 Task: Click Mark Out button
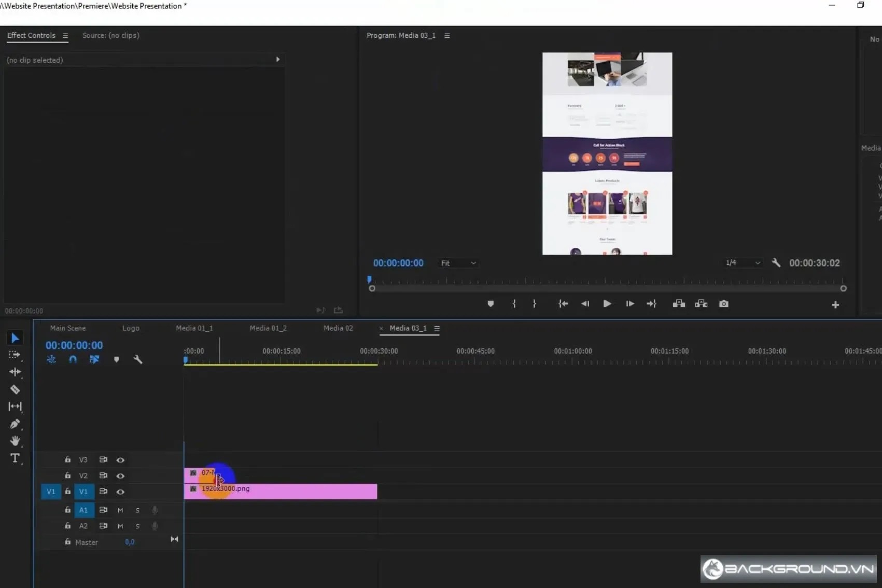535,304
